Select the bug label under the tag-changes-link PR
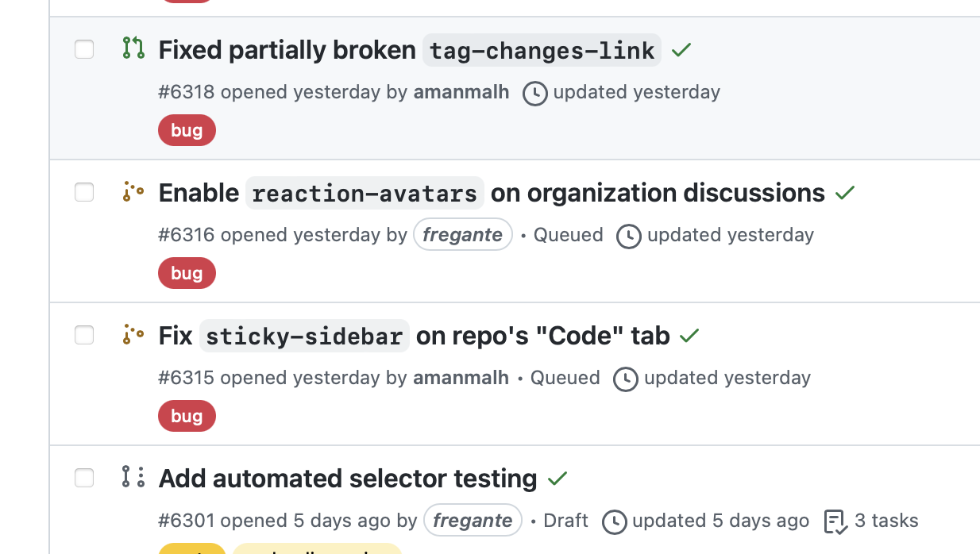 tap(187, 129)
